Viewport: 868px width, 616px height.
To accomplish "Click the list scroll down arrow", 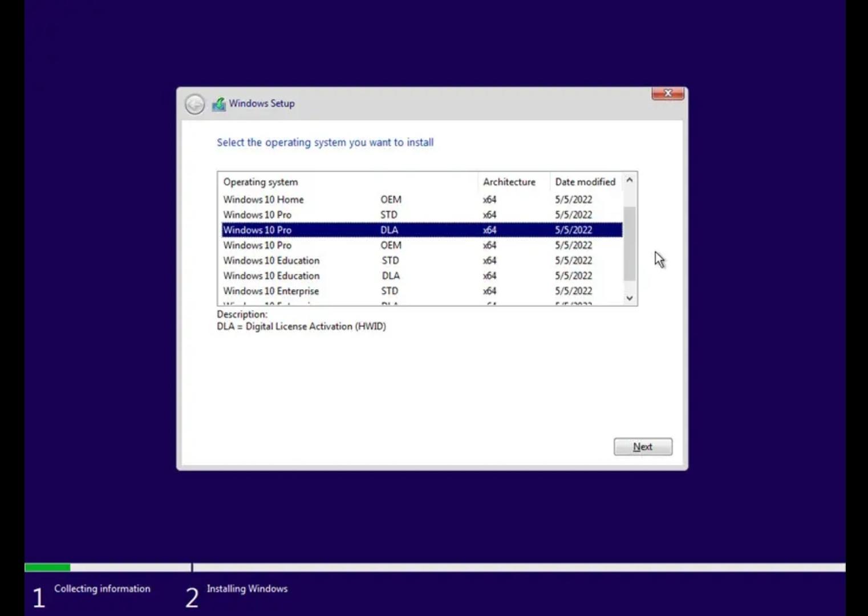I will coord(630,298).
